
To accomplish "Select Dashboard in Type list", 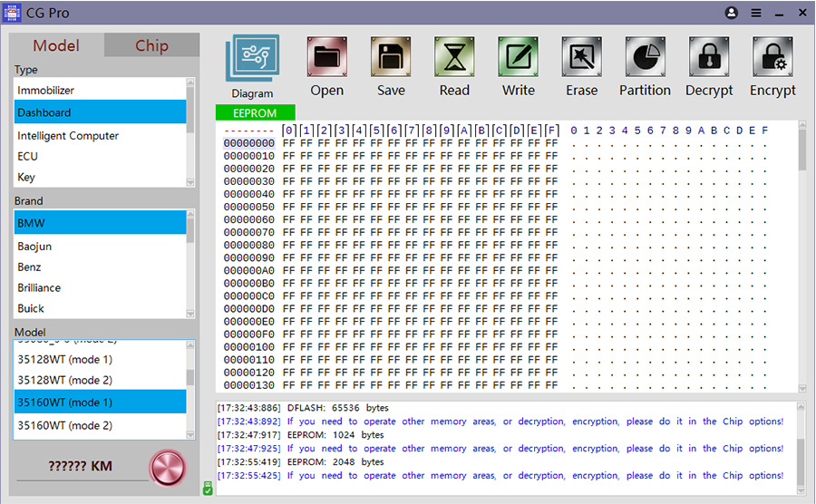I will 100,111.
